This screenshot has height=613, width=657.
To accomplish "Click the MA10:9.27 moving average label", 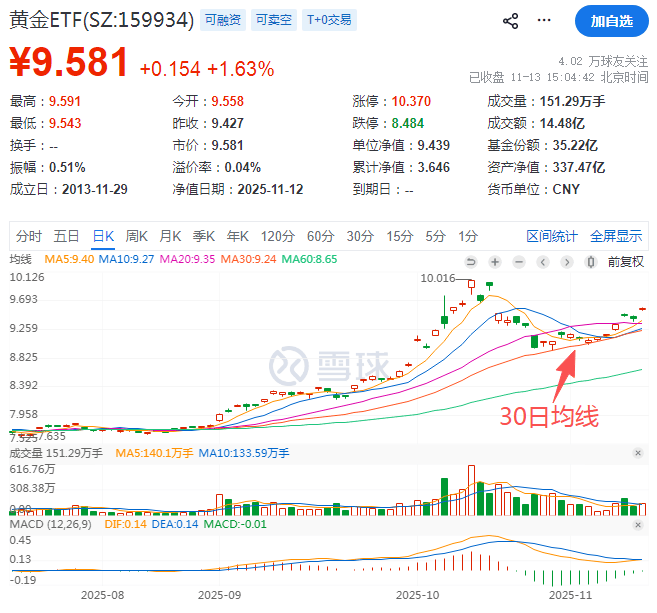I will click(126, 259).
